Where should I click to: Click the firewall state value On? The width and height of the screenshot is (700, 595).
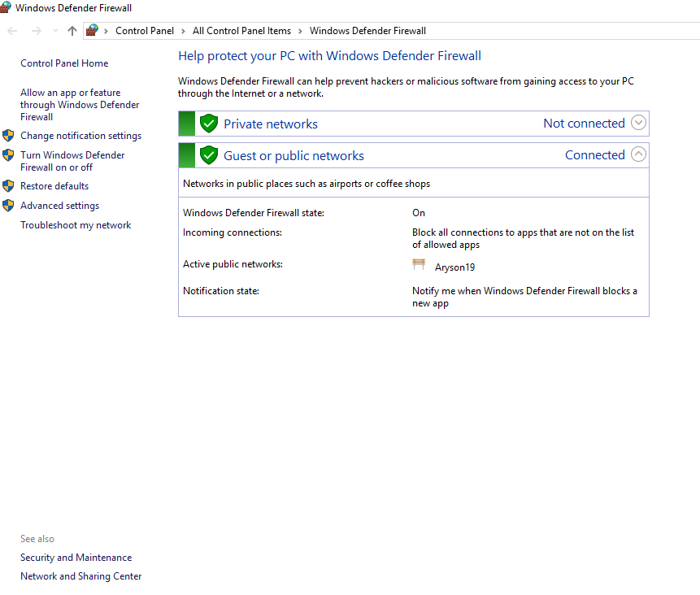(419, 213)
